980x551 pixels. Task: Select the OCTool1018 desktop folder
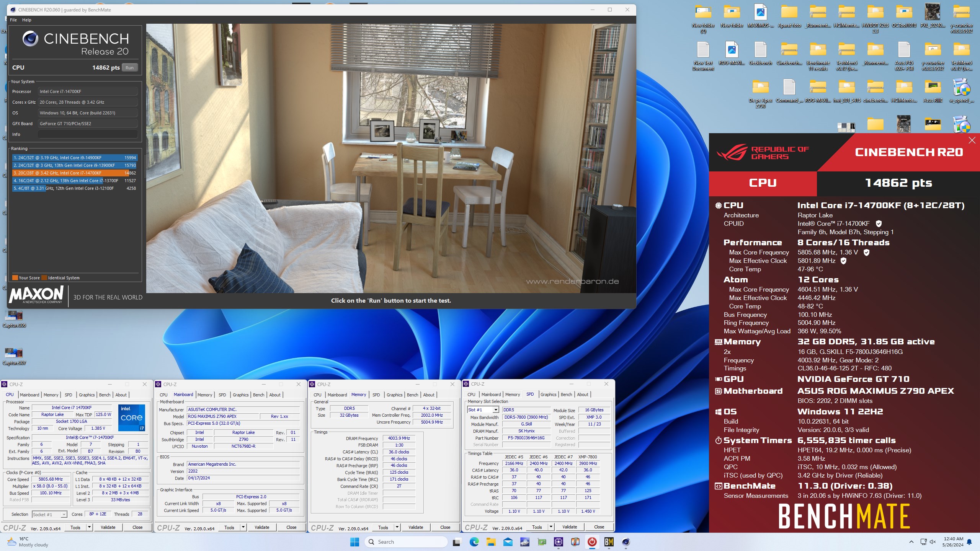click(904, 16)
